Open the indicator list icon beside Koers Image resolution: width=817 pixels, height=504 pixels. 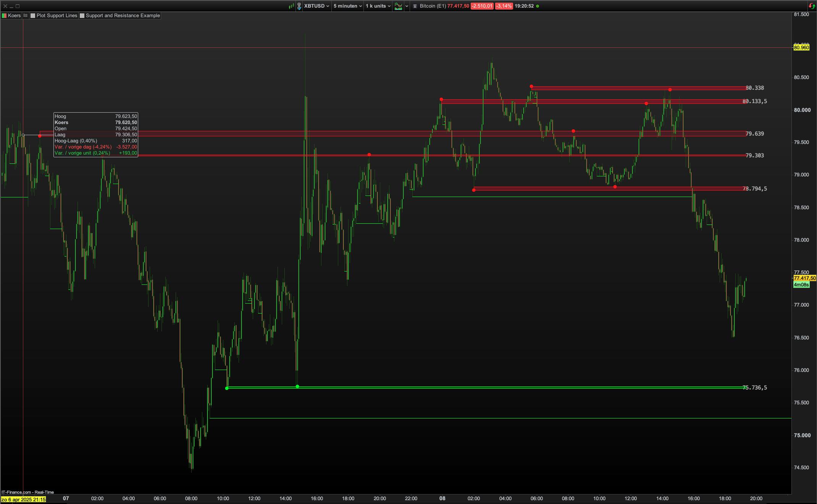(26, 16)
